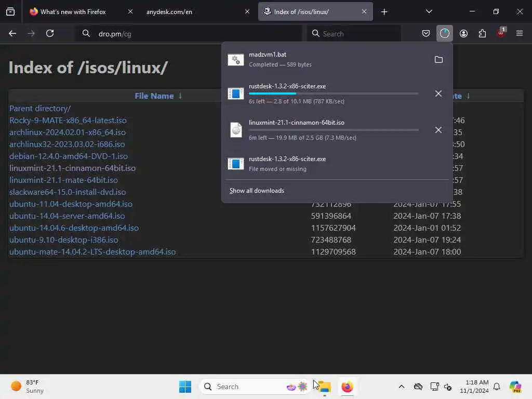Viewport: 532px width, 399px height.
Task: Open File Explorer from the taskbar
Action: pos(325,387)
